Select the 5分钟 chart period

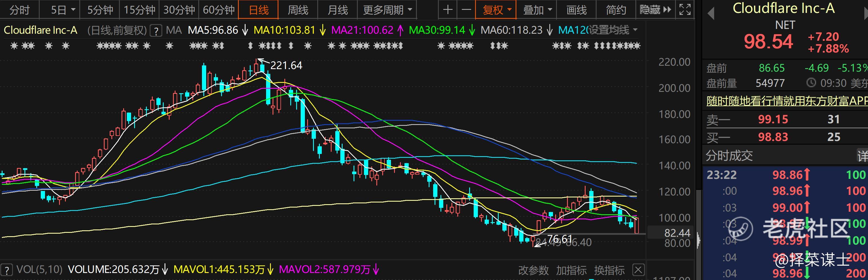(100, 10)
